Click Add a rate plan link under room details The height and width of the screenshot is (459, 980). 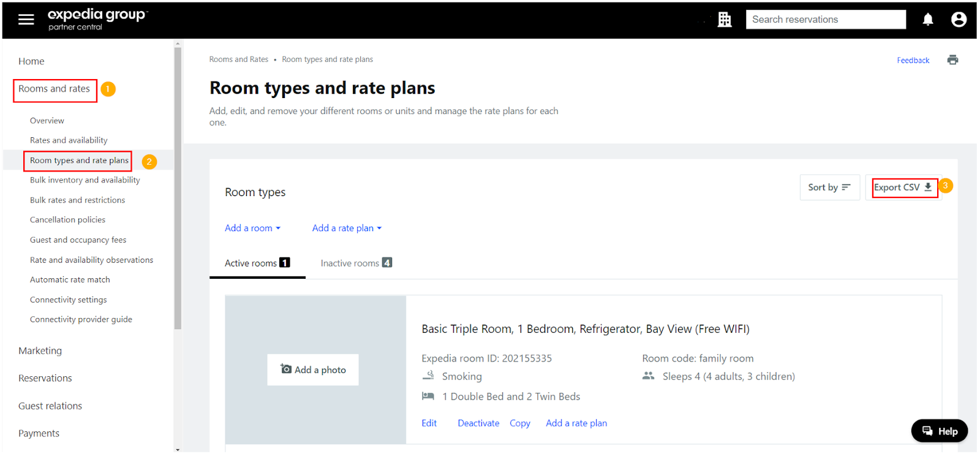tap(576, 423)
